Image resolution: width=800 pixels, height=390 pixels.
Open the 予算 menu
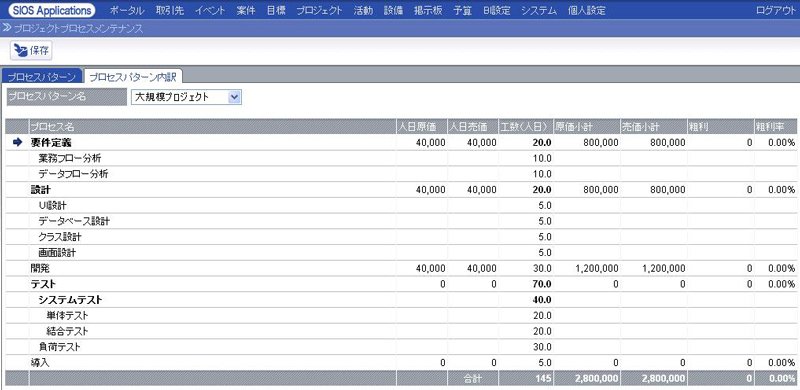(x=462, y=11)
